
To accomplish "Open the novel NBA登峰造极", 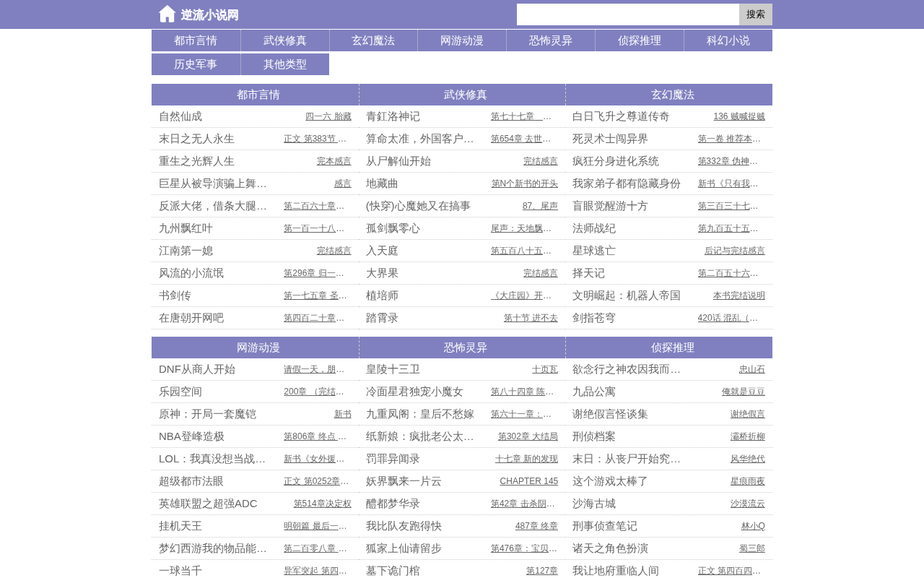I will [x=191, y=436].
